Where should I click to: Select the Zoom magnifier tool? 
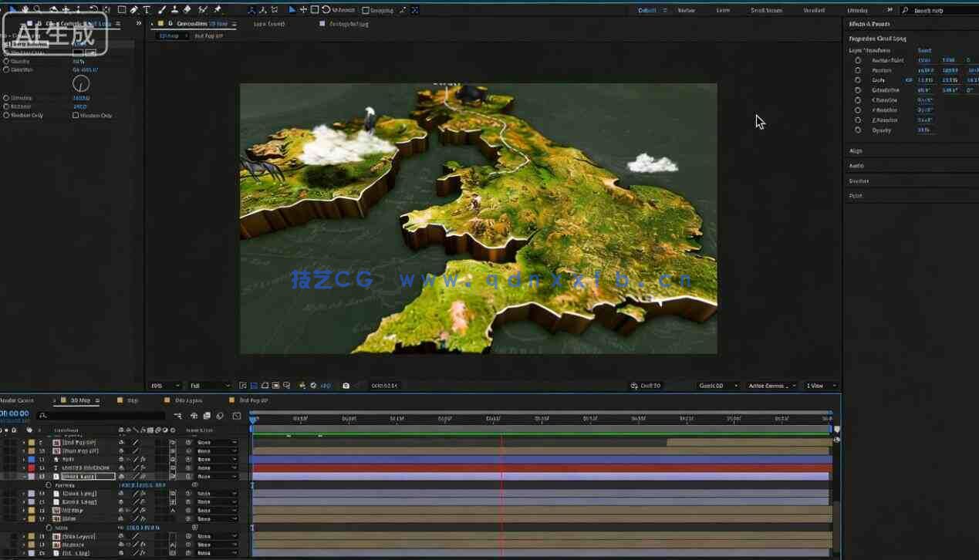[x=38, y=9]
